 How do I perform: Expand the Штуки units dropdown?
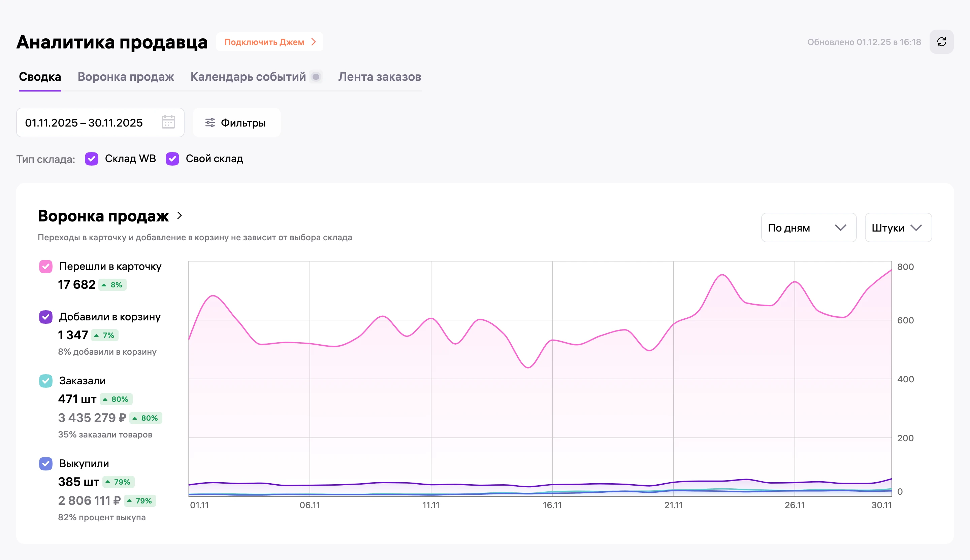pos(898,228)
